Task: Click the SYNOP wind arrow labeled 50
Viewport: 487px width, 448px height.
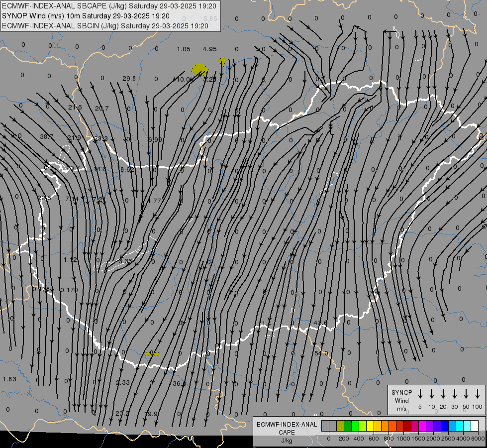Action: pyautogui.click(x=466, y=394)
